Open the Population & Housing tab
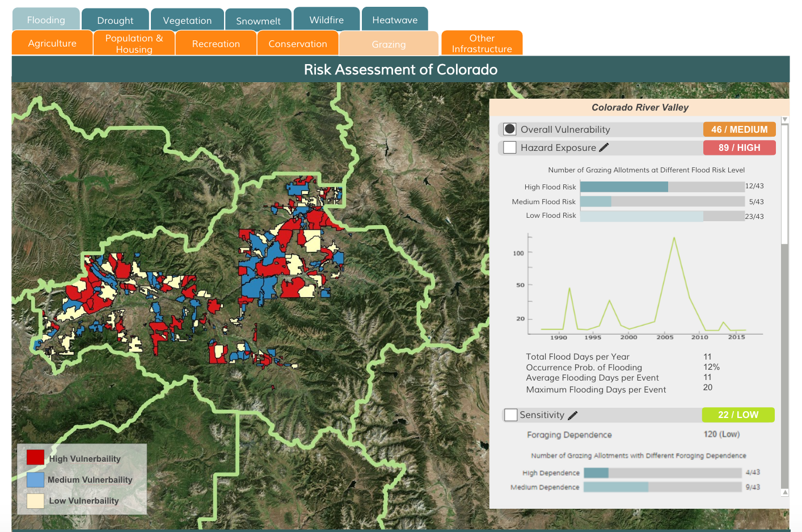Viewport: 802px width, 532px height. [x=134, y=43]
